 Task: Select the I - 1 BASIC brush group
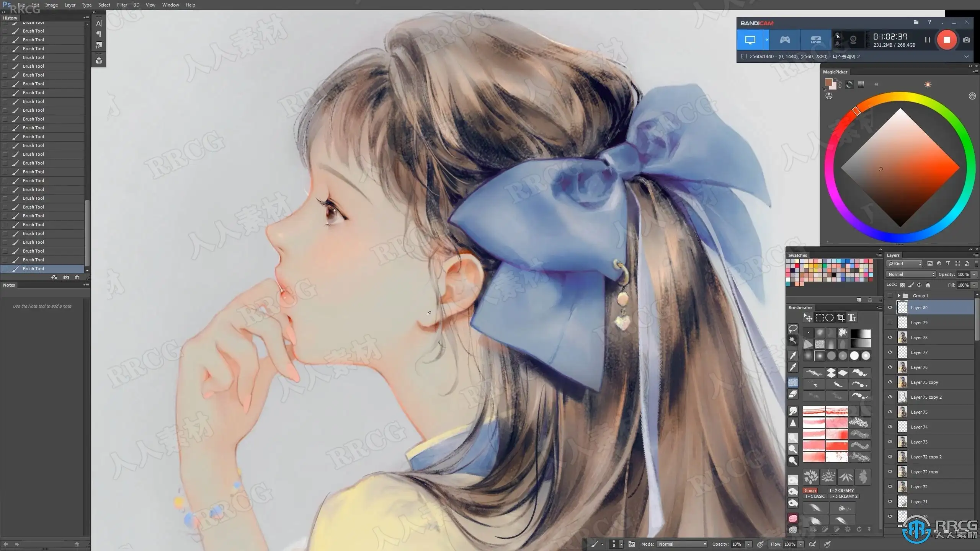click(x=815, y=497)
